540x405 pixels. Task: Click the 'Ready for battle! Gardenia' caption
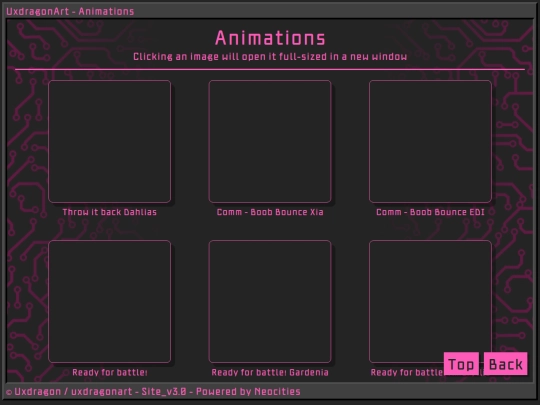click(270, 372)
